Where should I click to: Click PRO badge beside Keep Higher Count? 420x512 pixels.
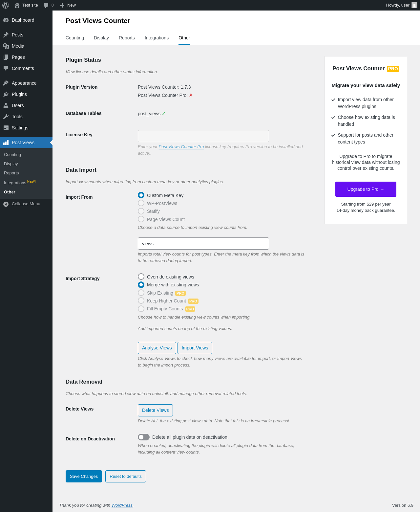[193, 301]
